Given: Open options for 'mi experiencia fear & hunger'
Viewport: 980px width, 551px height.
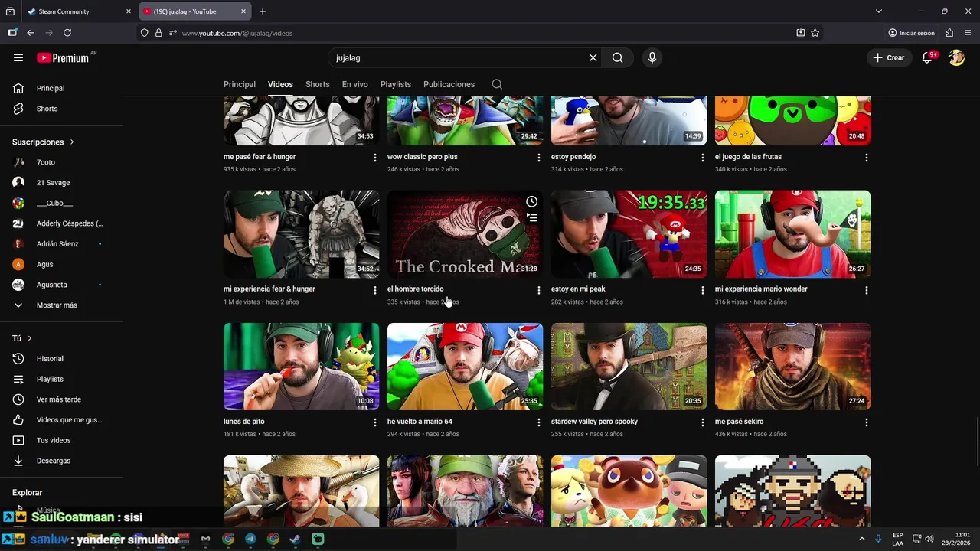Looking at the screenshot, I should 374,290.
